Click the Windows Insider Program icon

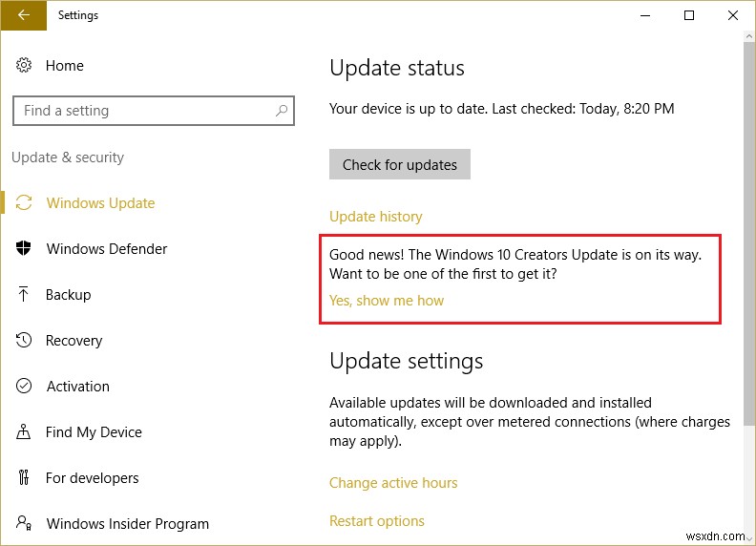pos(24,524)
